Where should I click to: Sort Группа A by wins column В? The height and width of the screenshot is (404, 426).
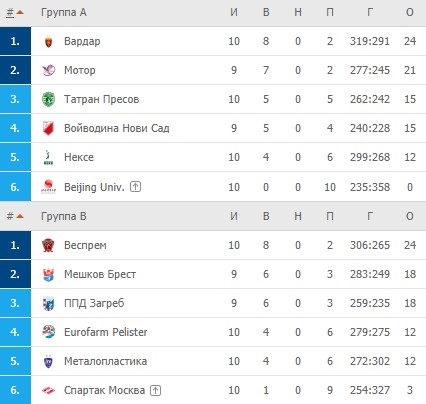click(x=266, y=13)
